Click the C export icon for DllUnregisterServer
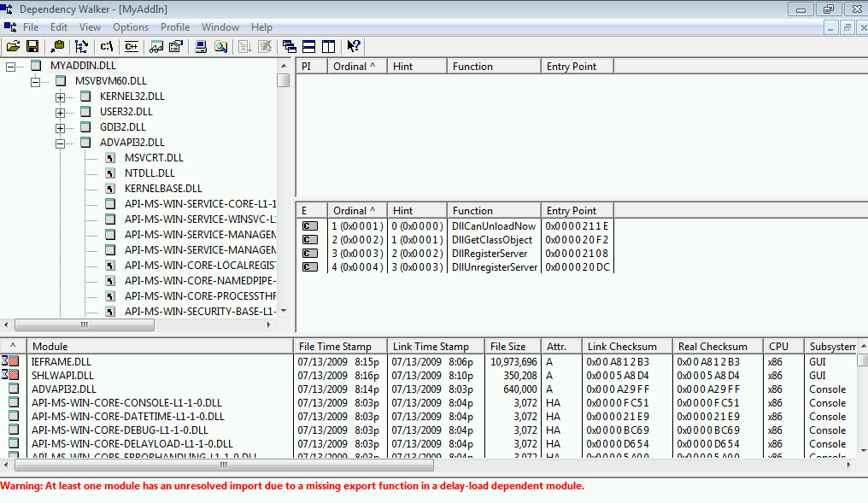The width and height of the screenshot is (868, 503). 310,267
